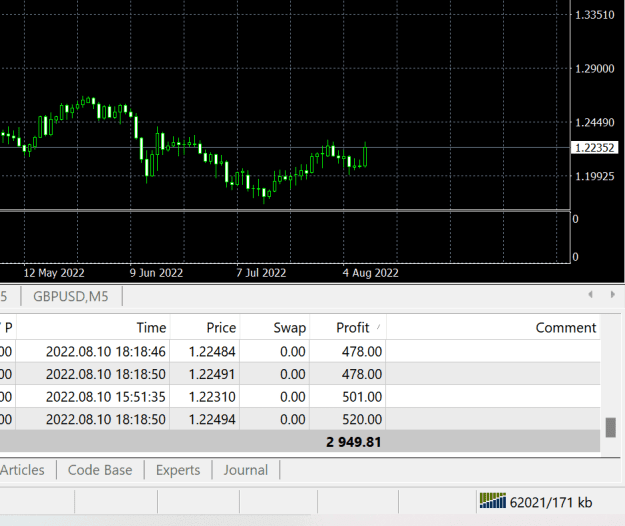Click the 7 Jul 2022 date label
The image size is (625, 526).
coord(261,273)
